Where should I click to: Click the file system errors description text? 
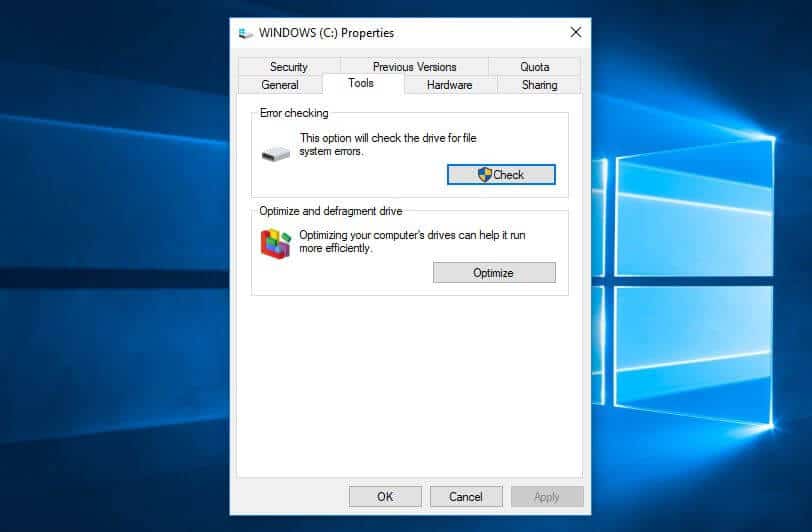click(x=396, y=145)
